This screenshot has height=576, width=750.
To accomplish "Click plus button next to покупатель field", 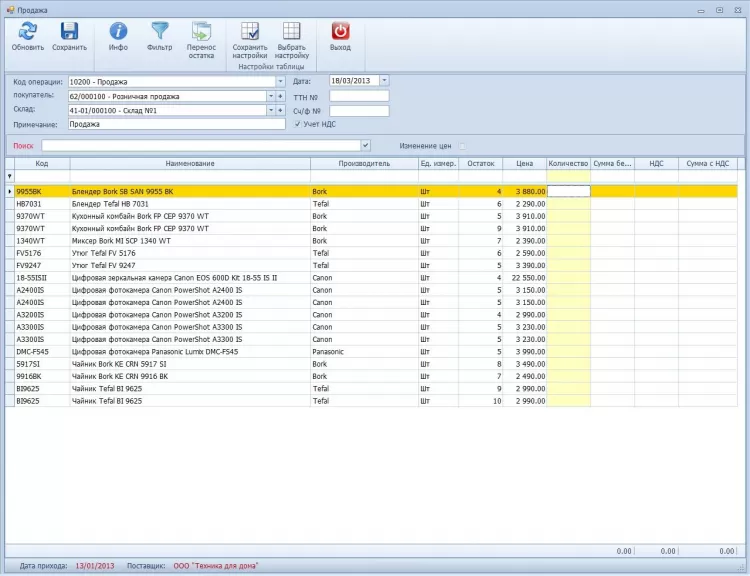I will [281, 96].
